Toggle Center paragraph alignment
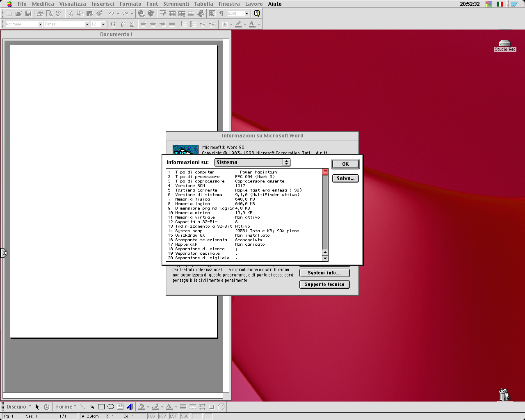This screenshot has height=420, width=525. tap(153, 24)
